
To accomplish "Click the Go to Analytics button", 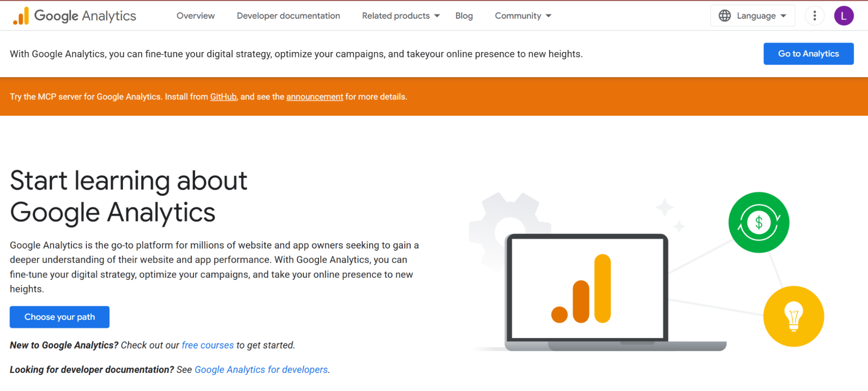I will point(809,53).
